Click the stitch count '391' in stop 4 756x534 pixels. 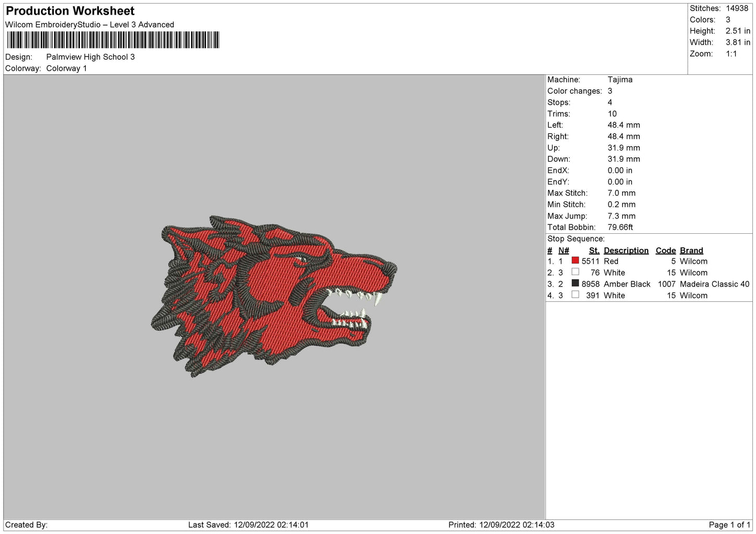[x=593, y=296]
